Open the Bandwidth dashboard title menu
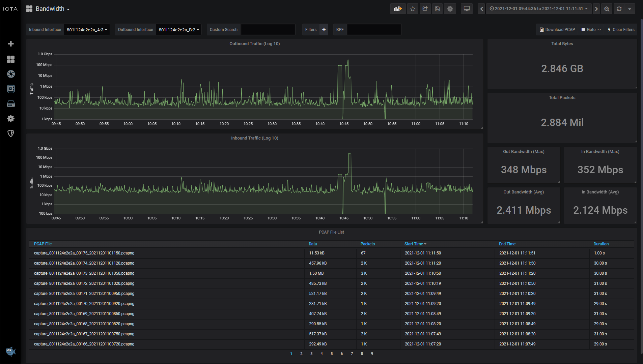This screenshot has width=643, height=364. tap(50, 9)
